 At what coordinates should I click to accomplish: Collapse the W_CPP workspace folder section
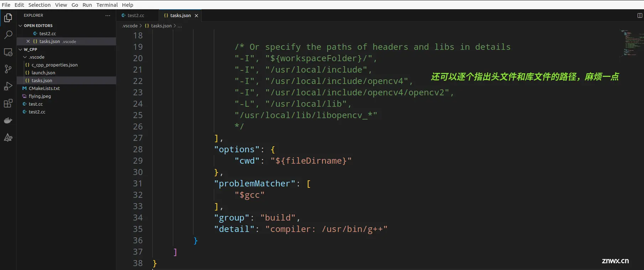coord(20,49)
